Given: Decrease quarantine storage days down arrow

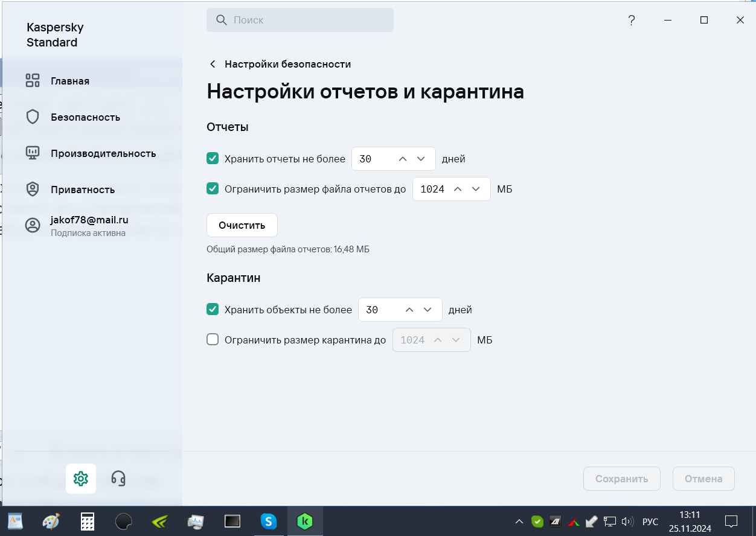Looking at the screenshot, I should pyautogui.click(x=428, y=310).
